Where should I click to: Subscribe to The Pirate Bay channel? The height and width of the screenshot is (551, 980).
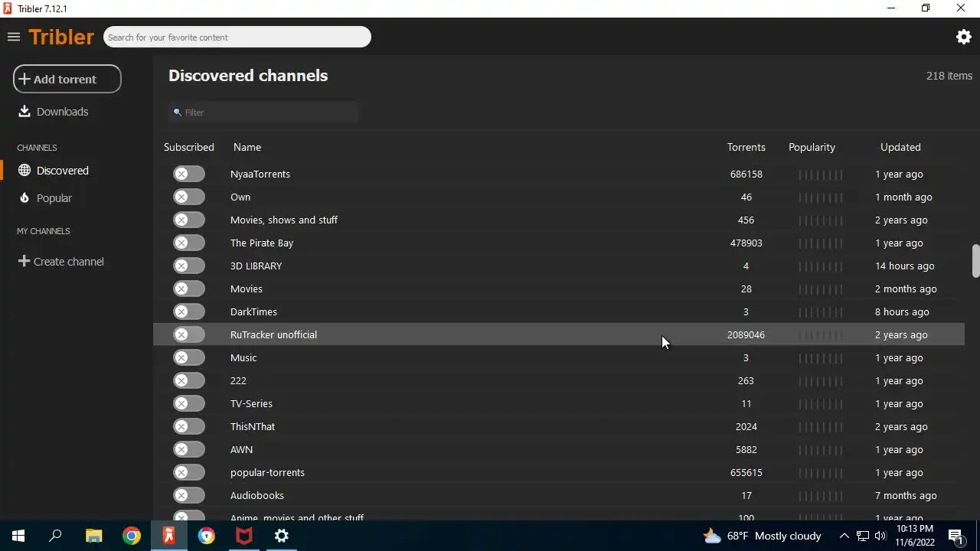tap(189, 243)
